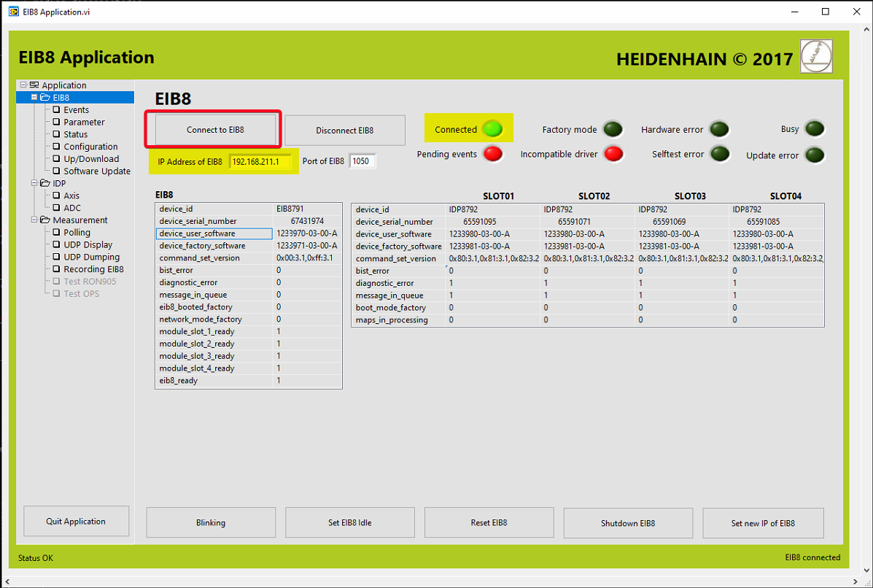873x588 pixels.
Task: Click the Disconnect EIB8 button
Action: pyautogui.click(x=345, y=131)
